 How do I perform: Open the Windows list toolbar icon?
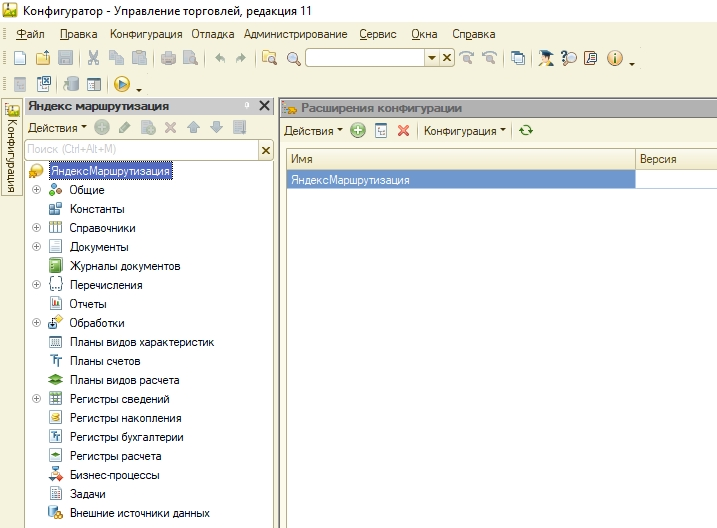click(518, 58)
